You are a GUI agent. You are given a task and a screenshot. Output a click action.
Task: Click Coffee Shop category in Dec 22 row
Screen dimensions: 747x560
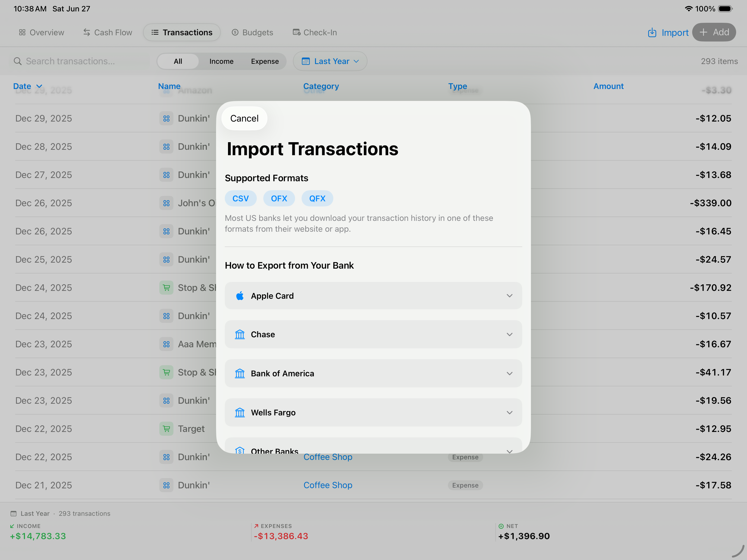(x=328, y=457)
